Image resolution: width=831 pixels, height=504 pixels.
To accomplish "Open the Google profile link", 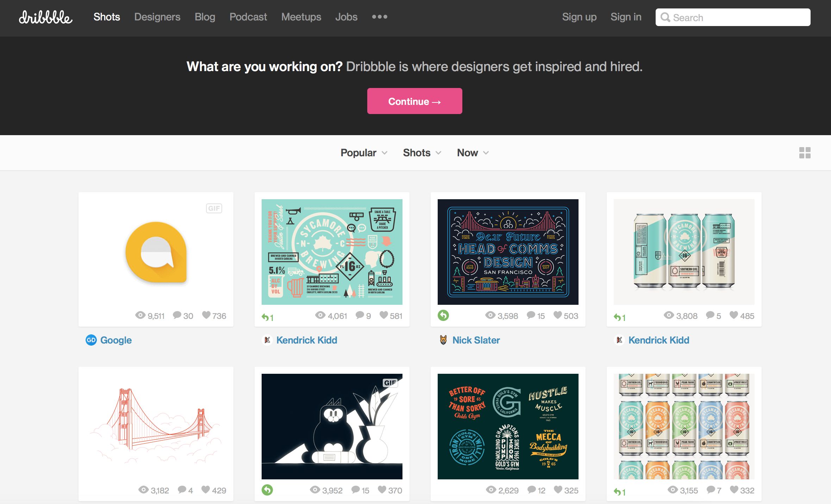I will tap(116, 340).
